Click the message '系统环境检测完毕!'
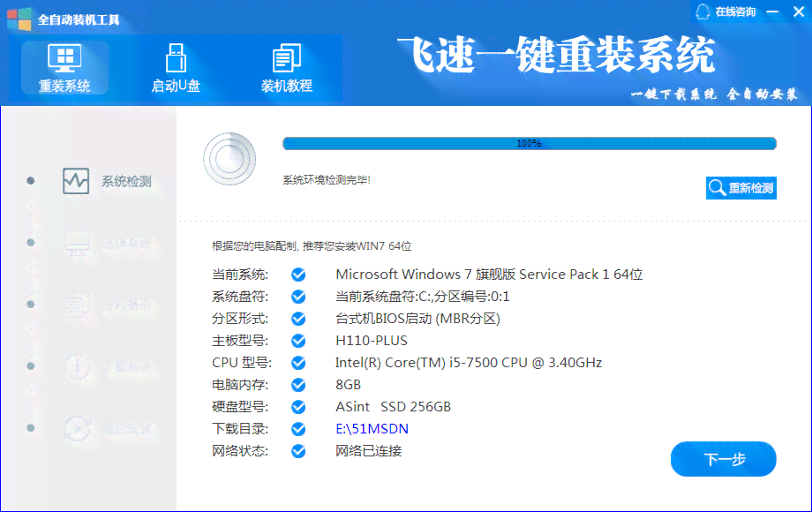The height and width of the screenshot is (512, 812). click(327, 180)
